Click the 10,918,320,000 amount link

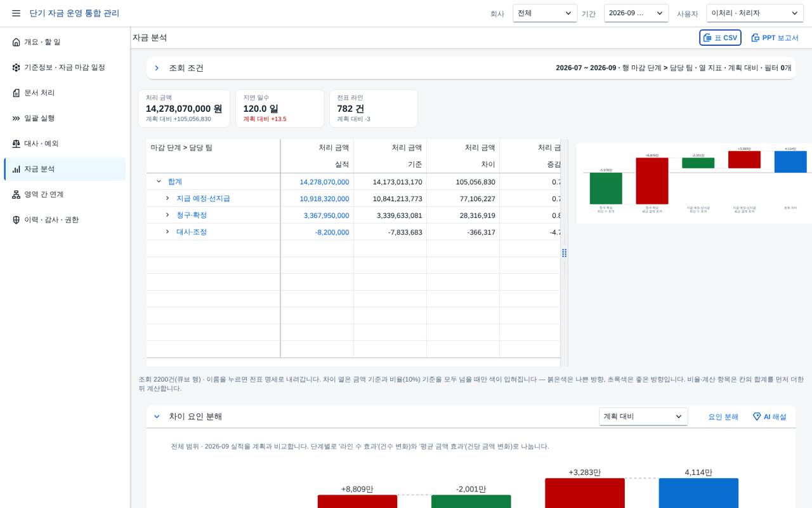324,198
